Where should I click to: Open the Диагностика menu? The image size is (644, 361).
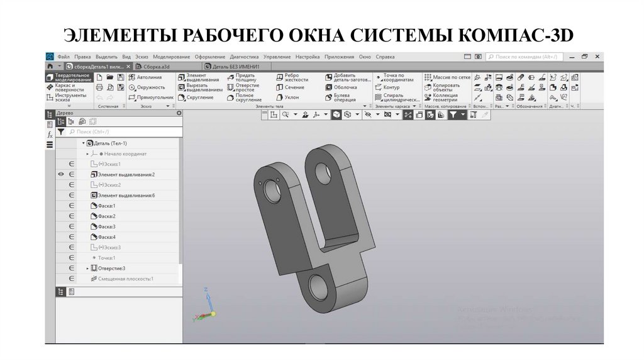(x=244, y=57)
